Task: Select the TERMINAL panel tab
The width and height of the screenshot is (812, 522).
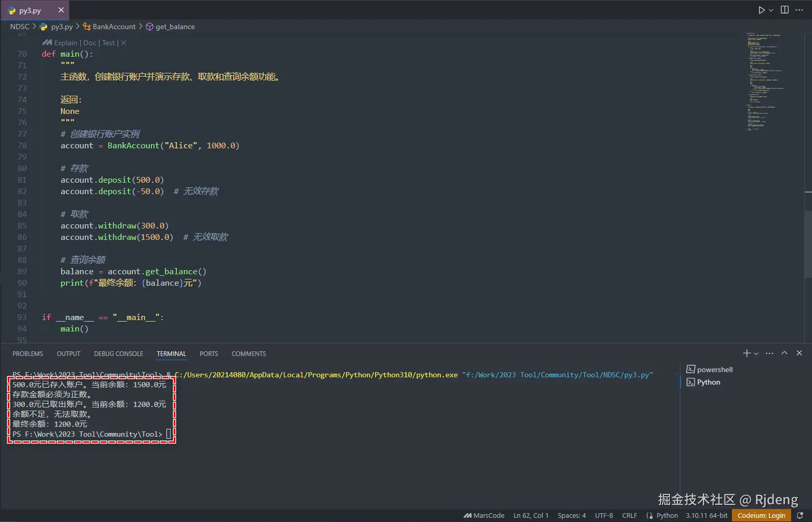Action: [x=171, y=354]
